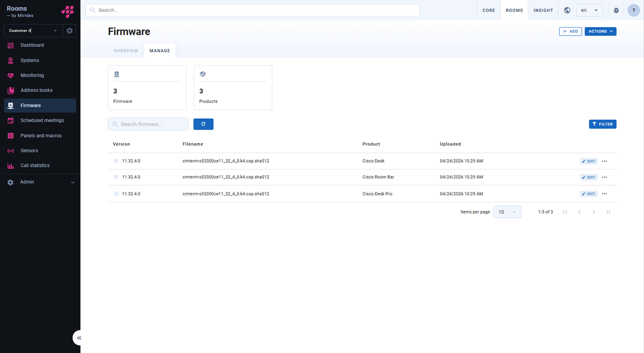Click the bug report icon
The width and height of the screenshot is (644, 353).
pyautogui.click(x=616, y=10)
